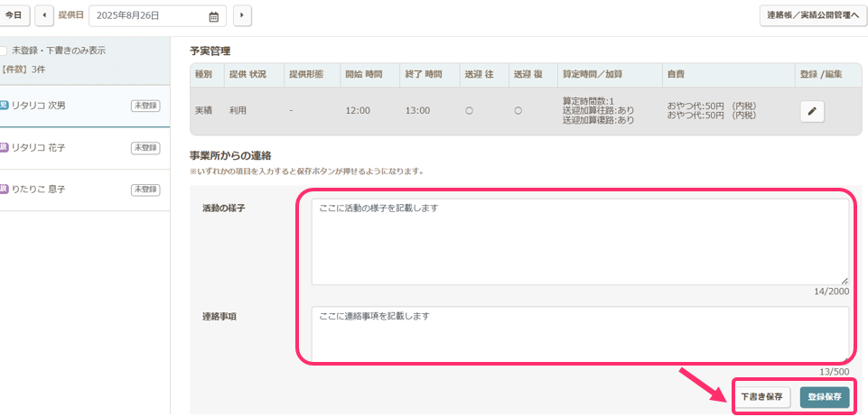Screen dimensions: 868x417
Task: Go to next day with right arrow
Action: click(x=242, y=15)
